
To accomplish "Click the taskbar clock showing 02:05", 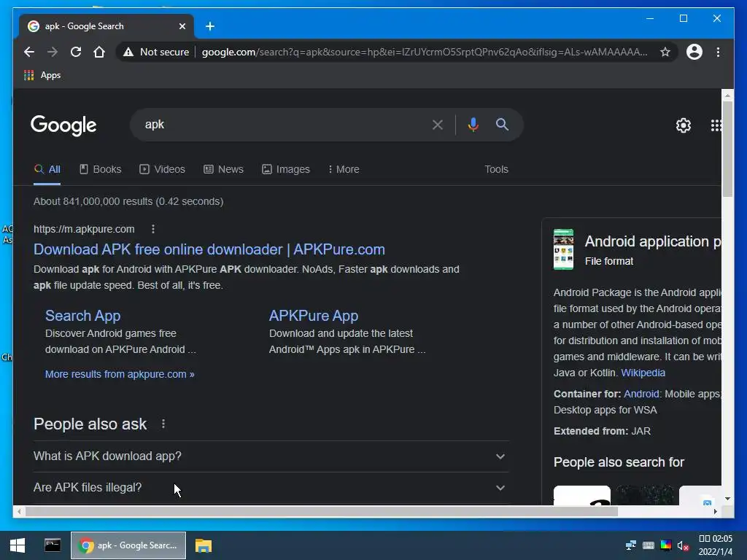I will click(715, 545).
